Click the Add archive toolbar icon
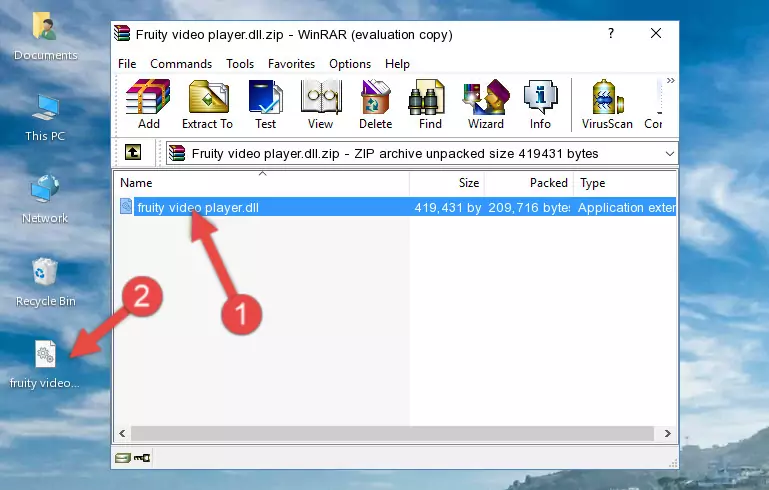 [x=148, y=104]
